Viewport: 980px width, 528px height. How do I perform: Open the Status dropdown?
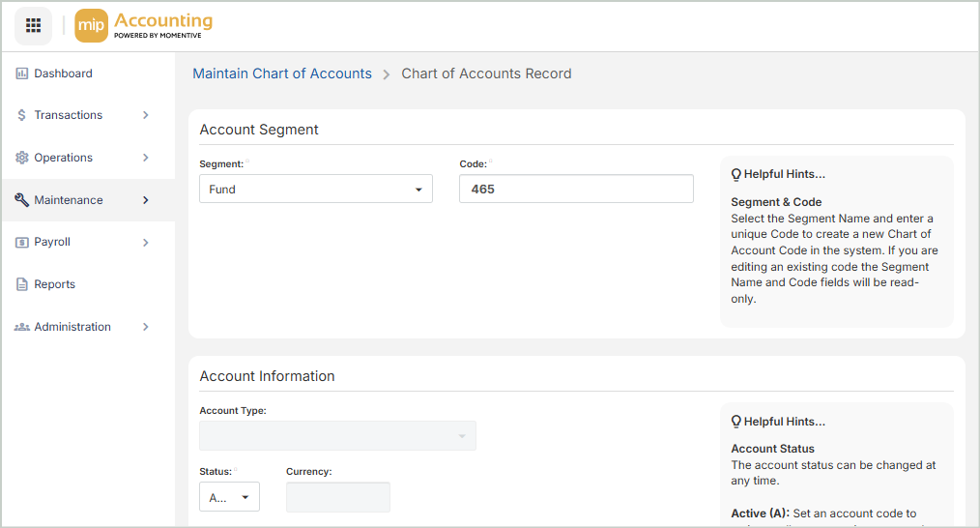click(x=229, y=498)
